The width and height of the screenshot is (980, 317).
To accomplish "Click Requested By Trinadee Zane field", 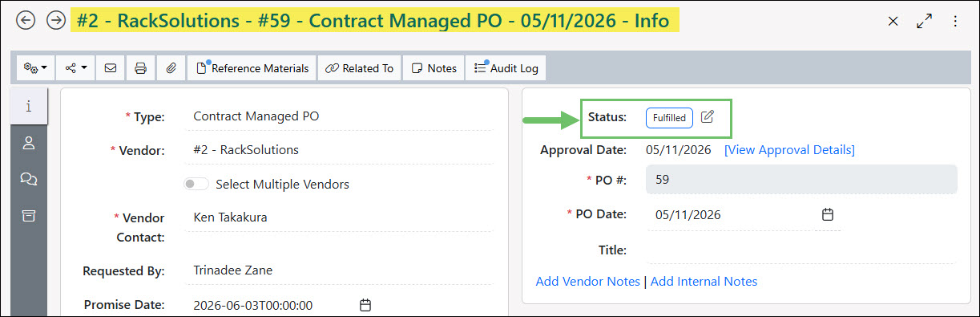I will coord(340,270).
